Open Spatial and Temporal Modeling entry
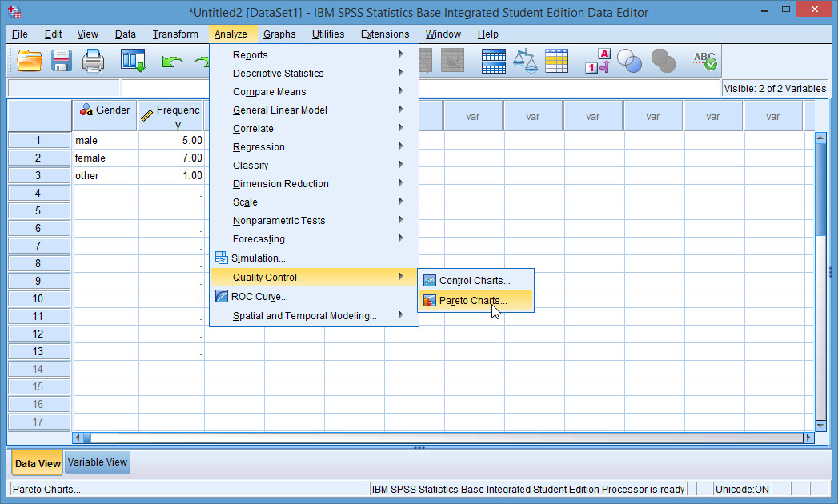Image resolution: width=838 pixels, height=504 pixels. 314,316
